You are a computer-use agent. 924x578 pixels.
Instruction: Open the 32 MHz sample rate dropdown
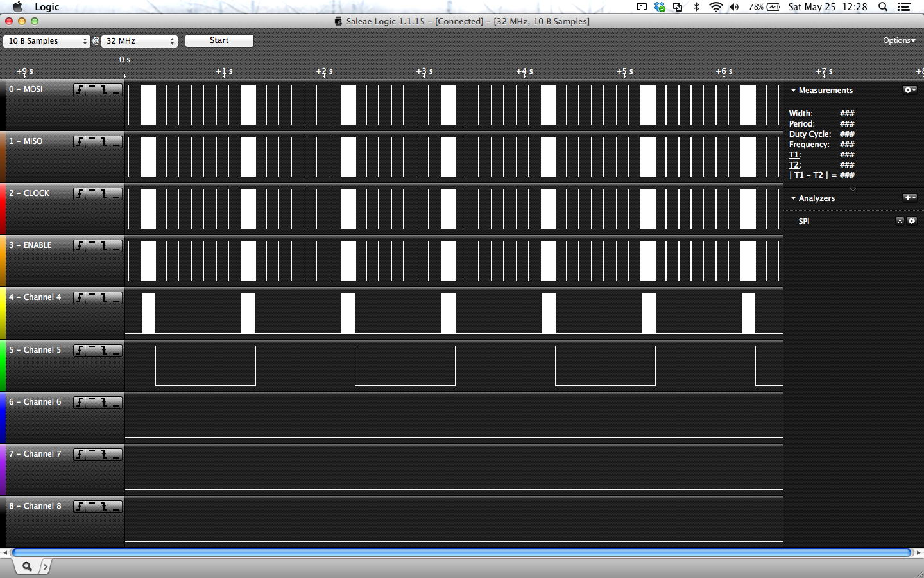click(139, 41)
